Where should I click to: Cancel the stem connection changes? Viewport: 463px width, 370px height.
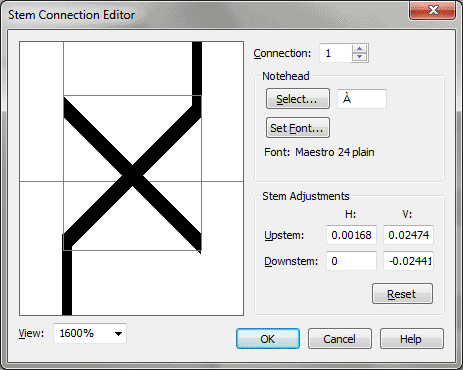340,339
